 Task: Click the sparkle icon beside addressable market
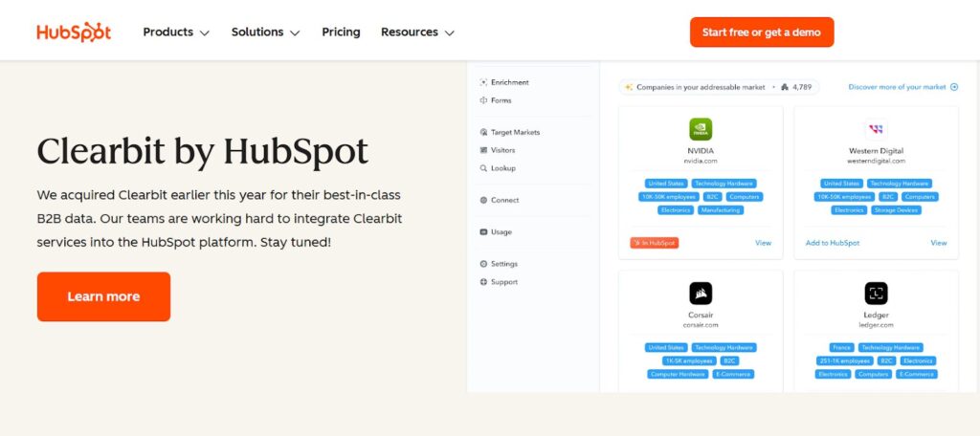629,87
